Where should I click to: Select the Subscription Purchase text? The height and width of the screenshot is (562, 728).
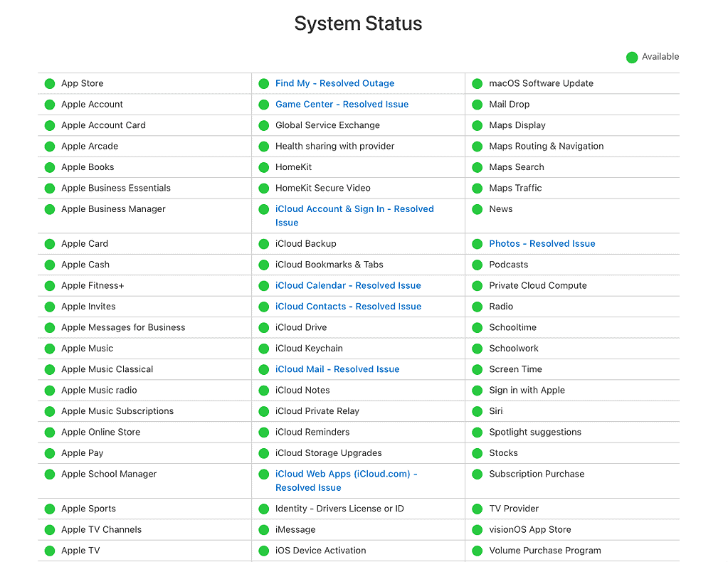pos(537,474)
